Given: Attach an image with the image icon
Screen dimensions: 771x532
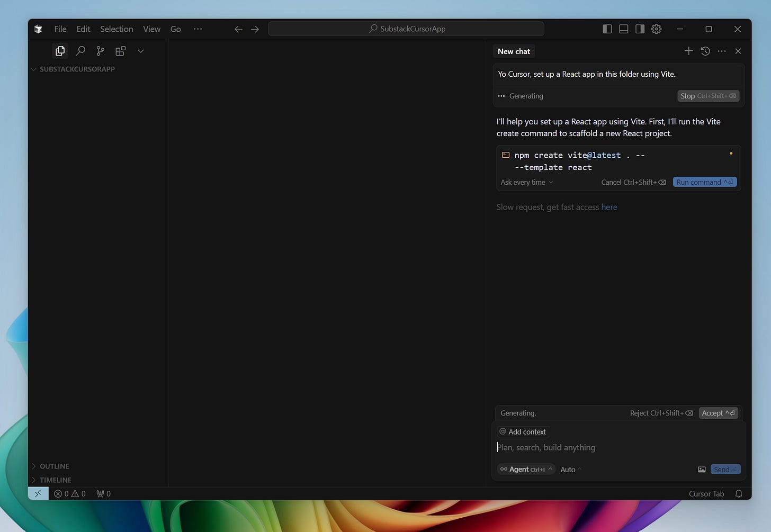Looking at the screenshot, I should coord(702,470).
